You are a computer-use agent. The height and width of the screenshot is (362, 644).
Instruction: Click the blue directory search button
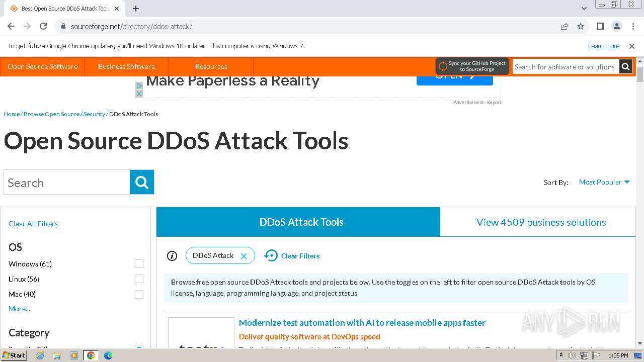pyautogui.click(x=142, y=182)
